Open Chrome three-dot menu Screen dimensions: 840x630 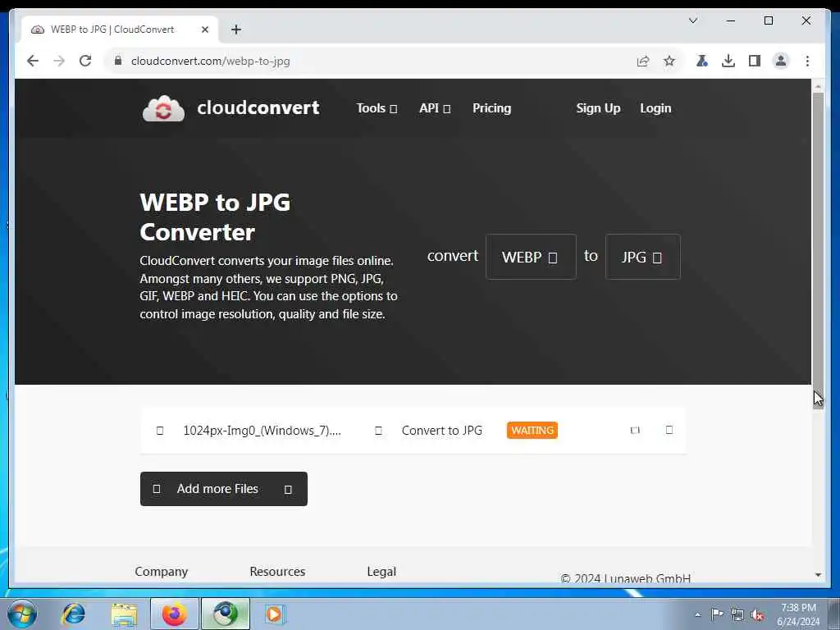coord(807,61)
